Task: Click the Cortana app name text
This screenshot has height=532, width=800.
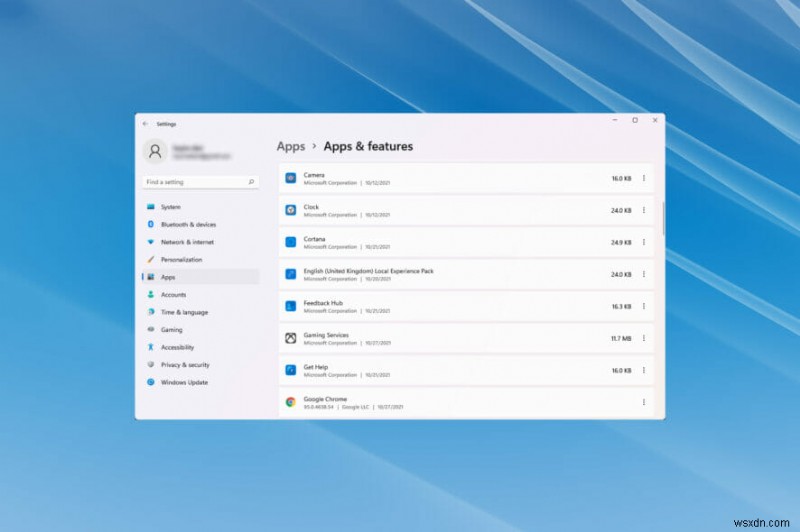Action: click(314, 239)
